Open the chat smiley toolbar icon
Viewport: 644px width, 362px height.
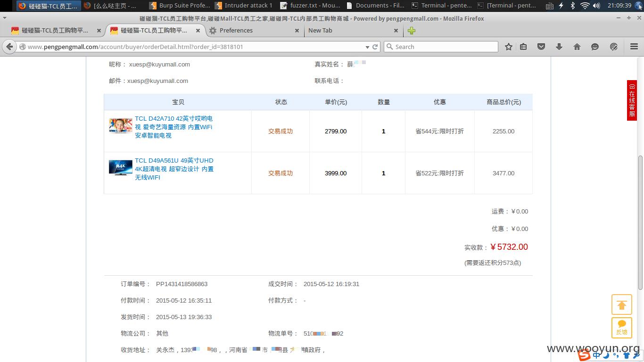pos(595,47)
